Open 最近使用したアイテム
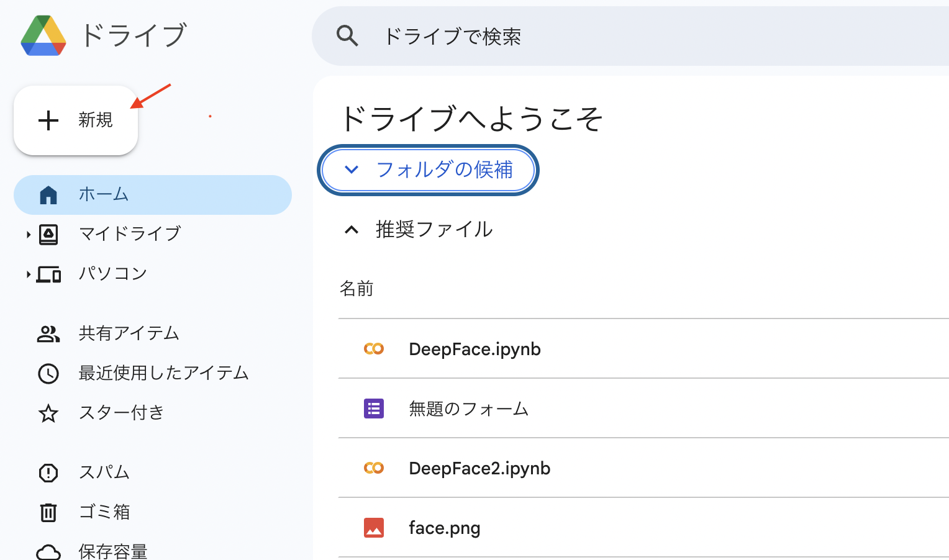 coord(163,373)
